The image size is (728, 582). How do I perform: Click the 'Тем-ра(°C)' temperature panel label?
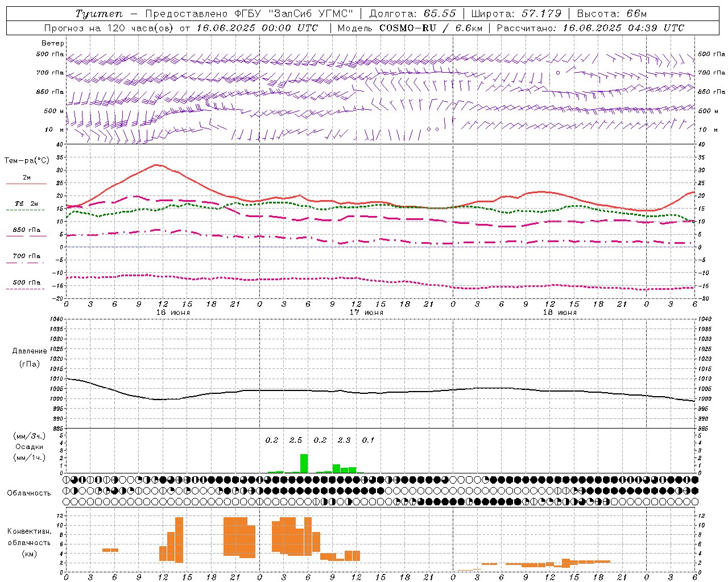27,161
